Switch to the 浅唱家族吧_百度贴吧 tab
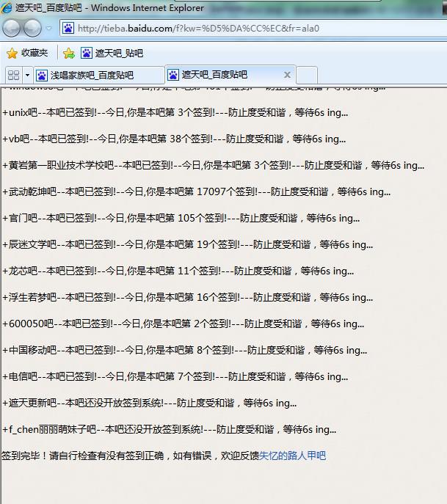447x504 pixels. coord(99,76)
